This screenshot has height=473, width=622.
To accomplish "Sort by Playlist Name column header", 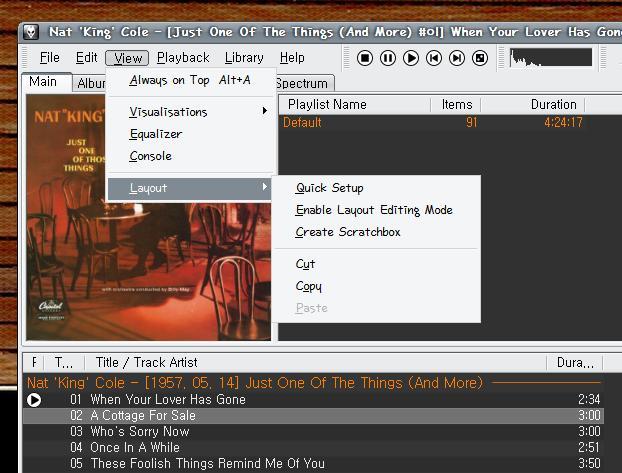I will click(355, 105).
